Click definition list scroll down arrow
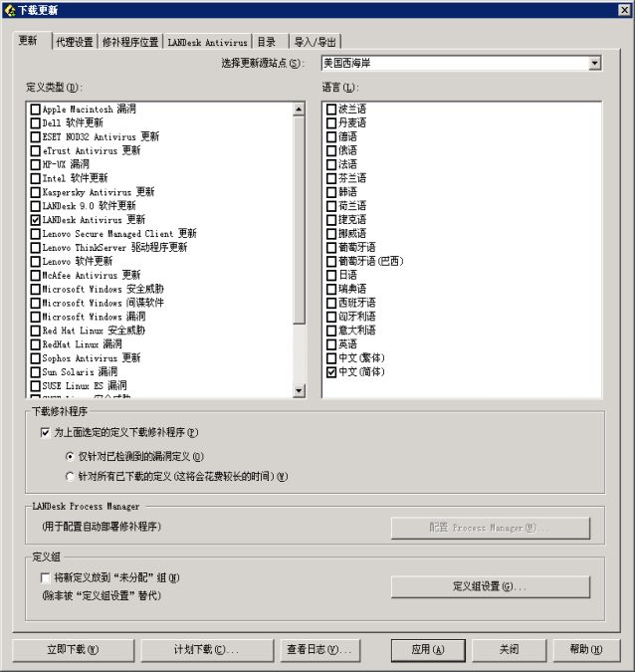The height and width of the screenshot is (672, 635). click(299, 390)
